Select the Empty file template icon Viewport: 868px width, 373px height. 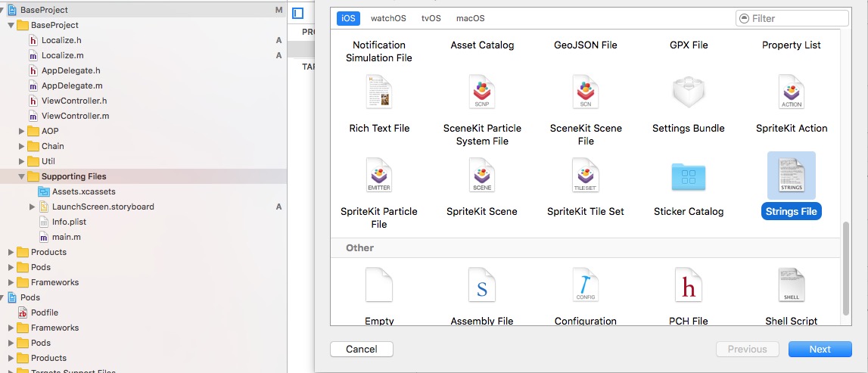pyautogui.click(x=379, y=284)
